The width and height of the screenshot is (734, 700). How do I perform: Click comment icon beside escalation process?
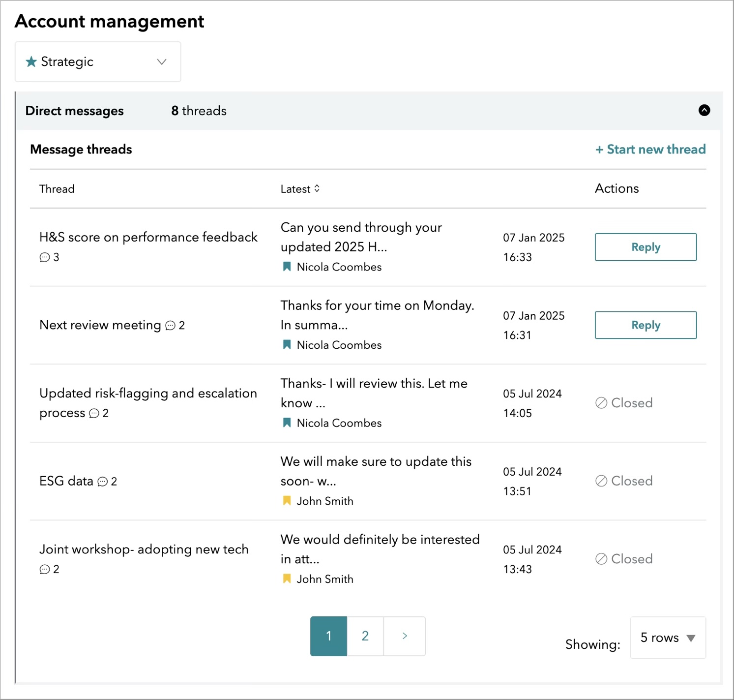point(94,413)
